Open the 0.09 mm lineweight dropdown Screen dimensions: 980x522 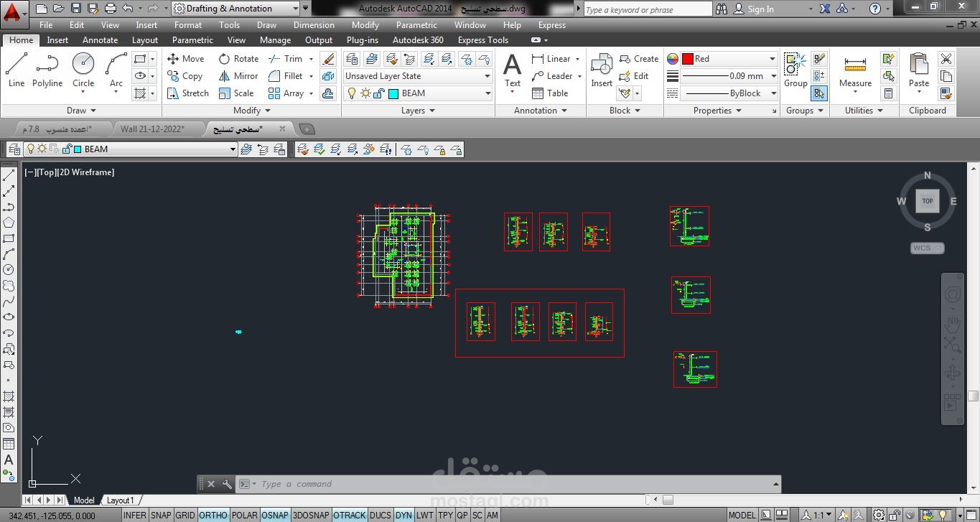[729, 76]
